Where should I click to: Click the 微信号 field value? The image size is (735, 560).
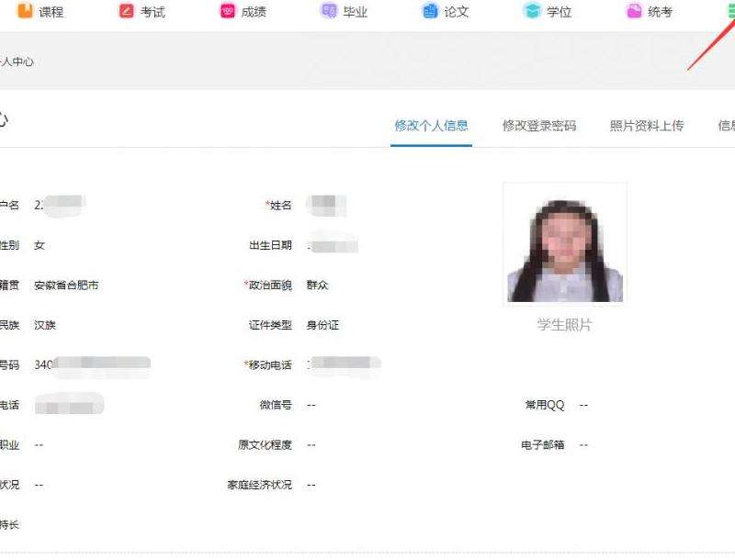click(x=312, y=405)
